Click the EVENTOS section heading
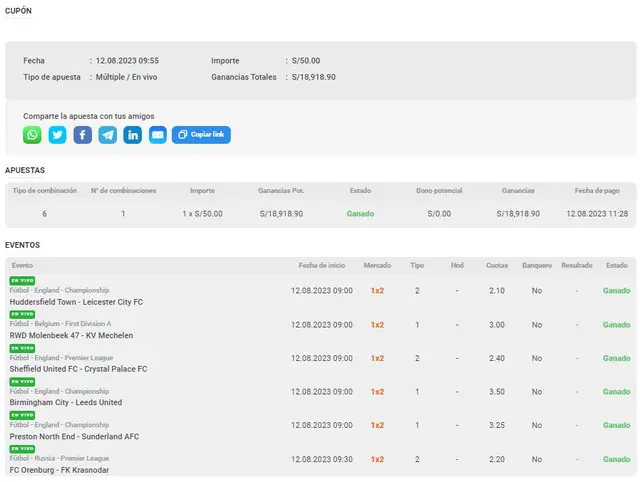 coord(22,245)
